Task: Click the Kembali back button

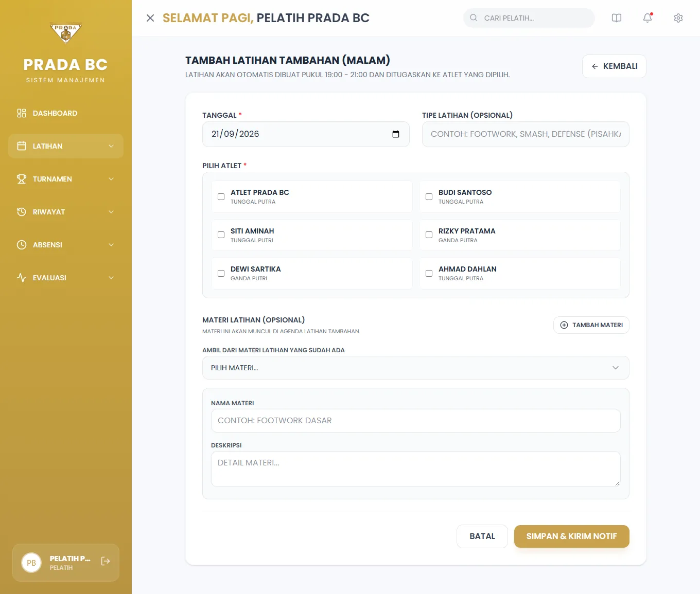Action: tap(614, 66)
